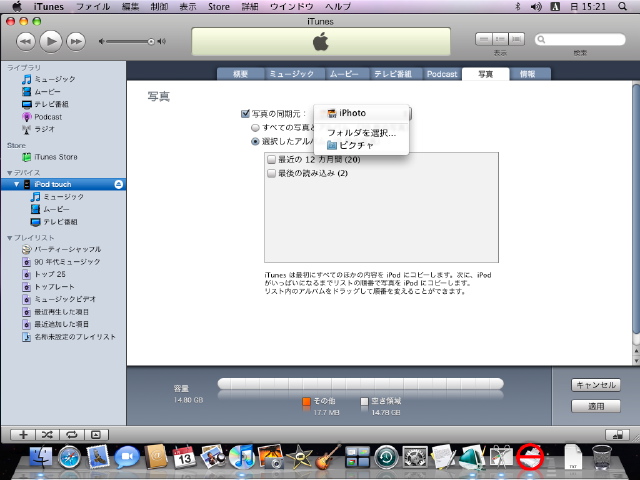Toggle repeat playback button
The image size is (640, 480).
[72, 435]
